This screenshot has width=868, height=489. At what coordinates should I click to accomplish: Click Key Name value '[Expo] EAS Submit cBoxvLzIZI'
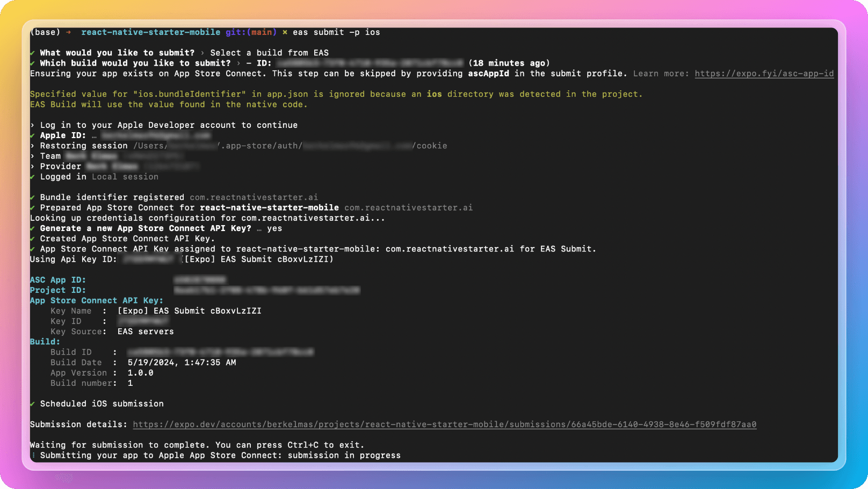pyautogui.click(x=190, y=311)
